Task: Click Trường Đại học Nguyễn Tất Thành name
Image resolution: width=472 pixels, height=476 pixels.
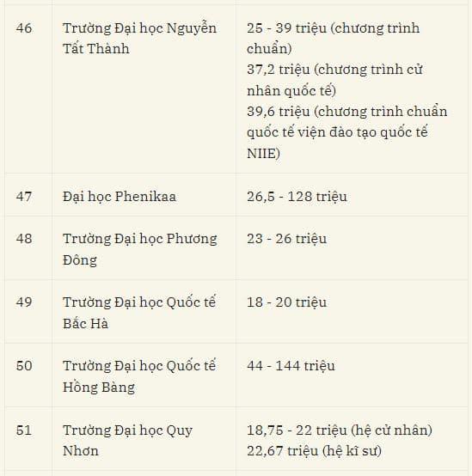Action: click(140, 39)
